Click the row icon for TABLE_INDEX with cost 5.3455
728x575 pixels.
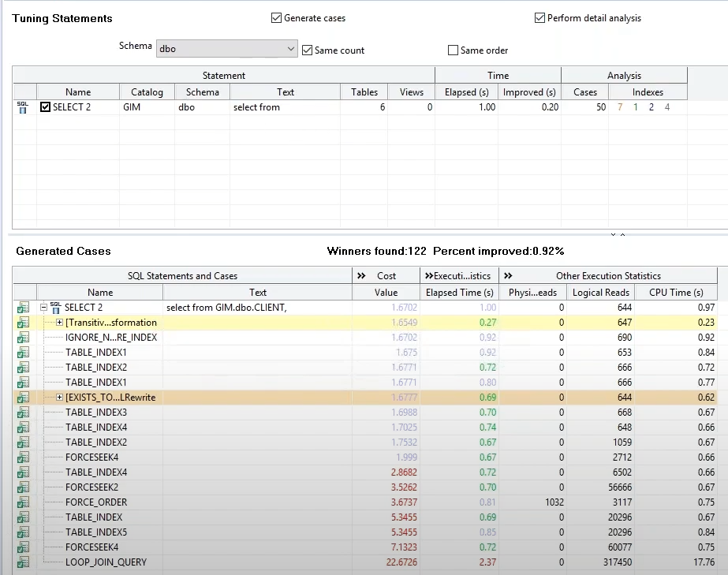coord(23,517)
